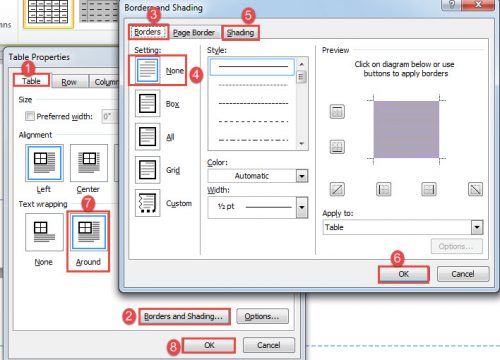Switch to the Page Border tab
Viewport: 500px width, 360px height.
[x=194, y=33]
